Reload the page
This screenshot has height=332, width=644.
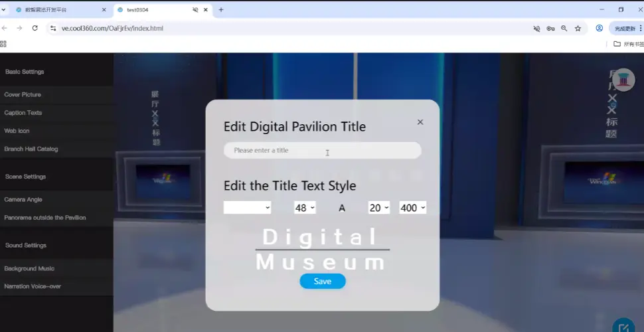[35, 28]
